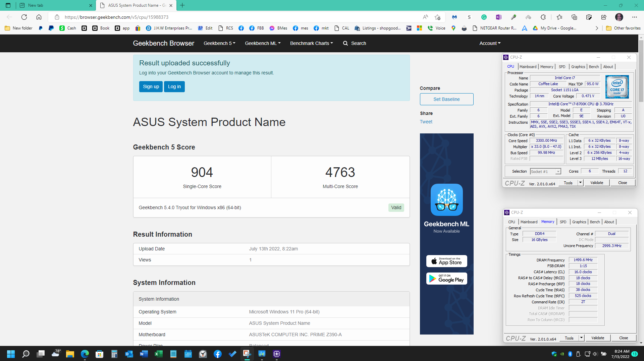Open the Other favorites folder
This screenshot has height=361, width=644.
coord(624,28)
